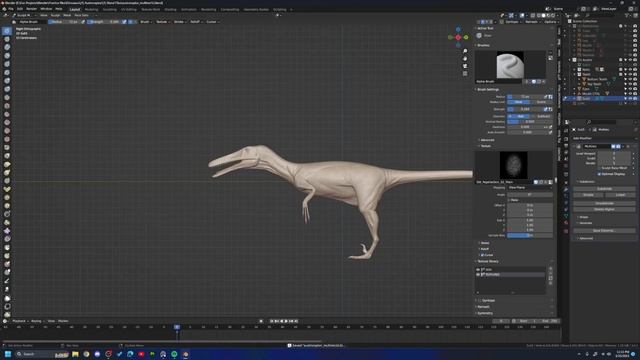
Task: Click the viewport pan hand icon
Action: click(465, 58)
